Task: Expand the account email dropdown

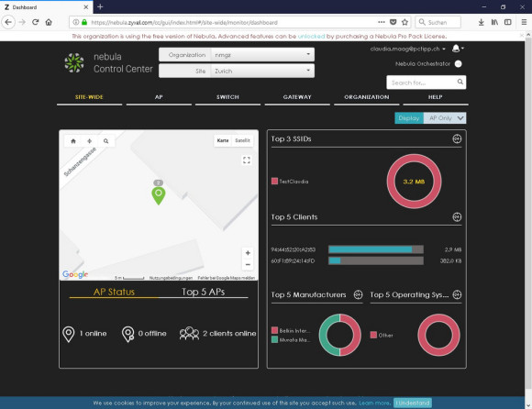Action: [x=408, y=49]
